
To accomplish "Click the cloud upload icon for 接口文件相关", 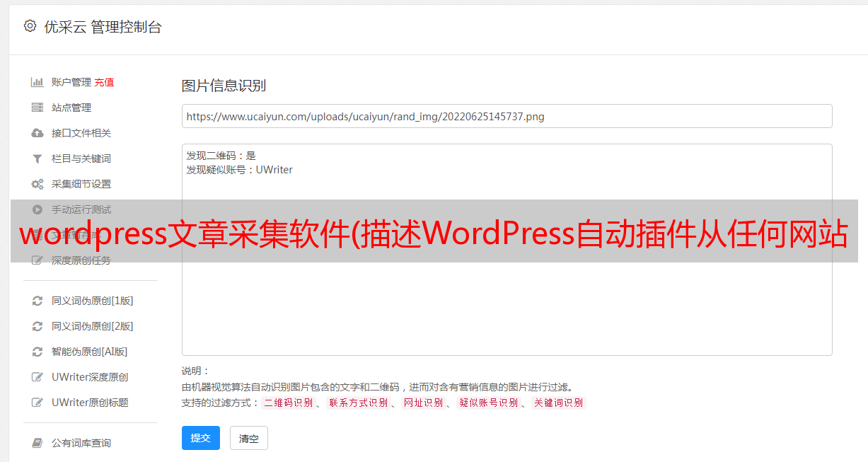I will pyautogui.click(x=37, y=133).
